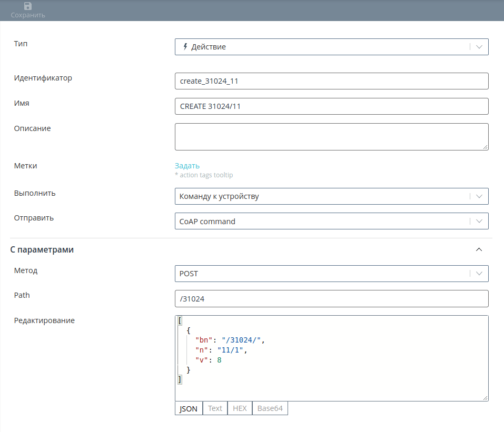The height and width of the screenshot is (432, 504).
Task: Switch to the Base64 editor tab
Action: click(x=270, y=408)
